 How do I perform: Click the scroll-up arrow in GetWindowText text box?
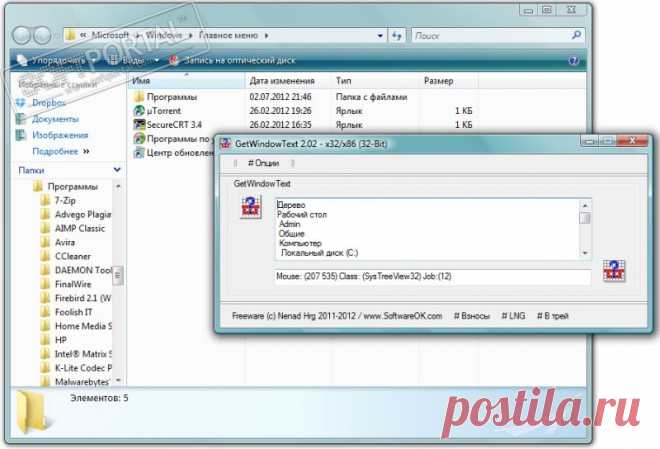[585, 205]
